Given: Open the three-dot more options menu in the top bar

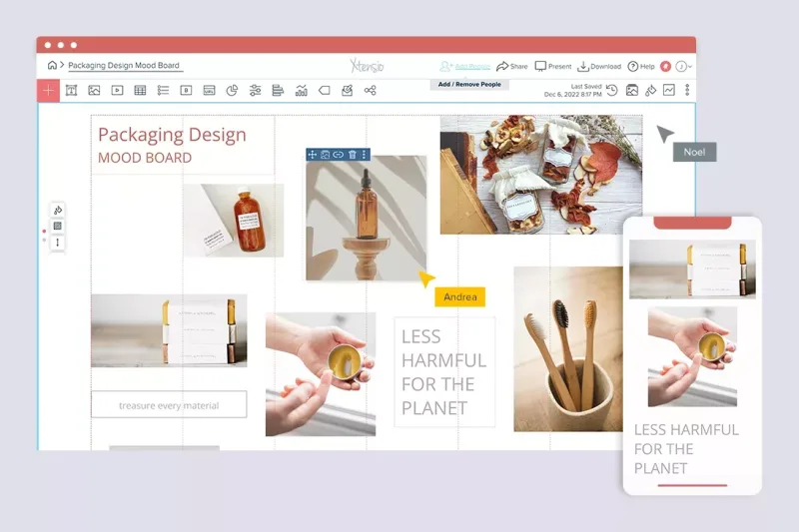Looking at the screenshot, I should tap(687, 90).
